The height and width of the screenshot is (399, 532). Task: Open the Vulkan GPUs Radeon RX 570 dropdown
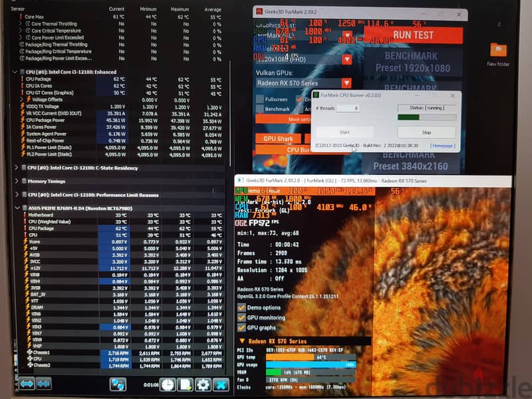[346, 82]
